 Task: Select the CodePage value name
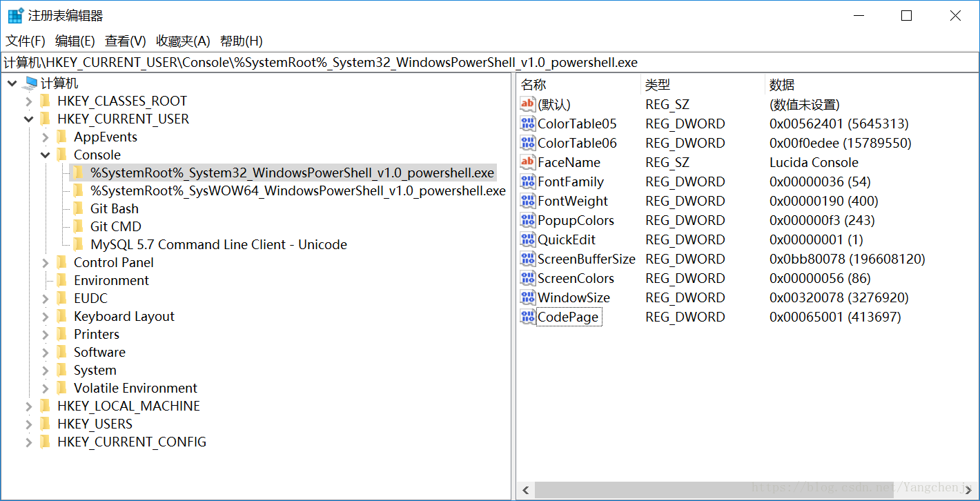coord(568,317)
